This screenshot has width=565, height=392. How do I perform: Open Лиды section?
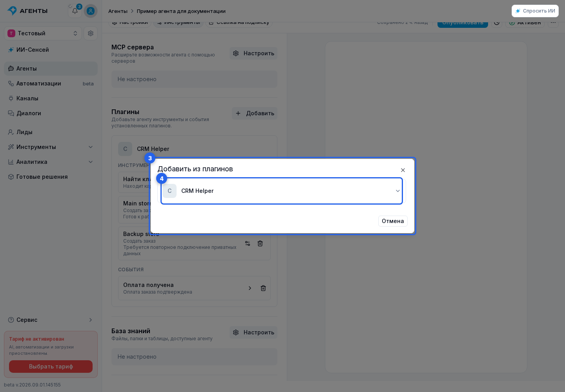51,132
